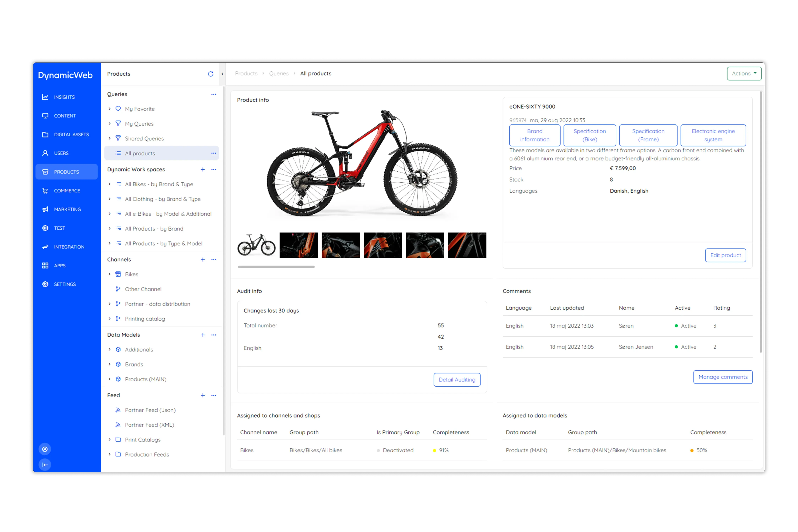Expand the Bikes channel
This screenshot has width=798, height=532.
point(109,274)
